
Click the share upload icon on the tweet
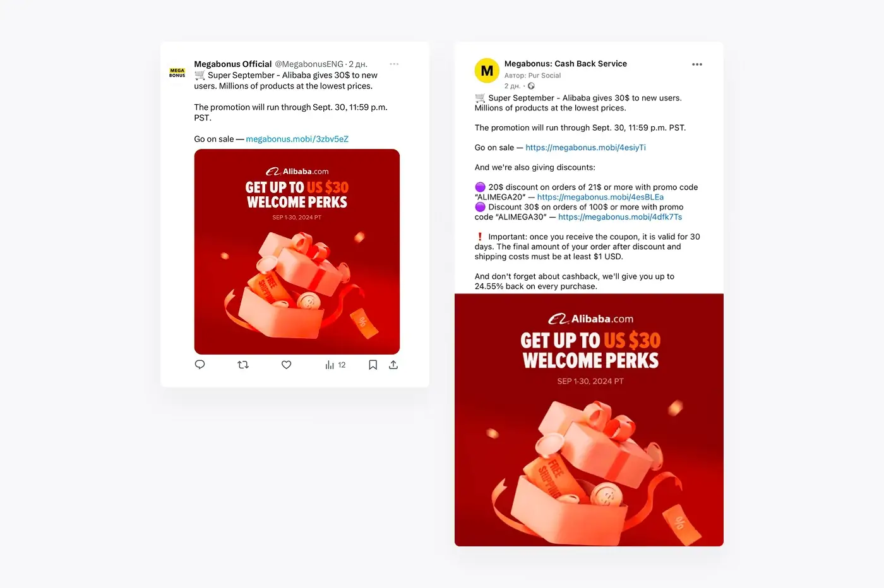(x=393, y=365)
